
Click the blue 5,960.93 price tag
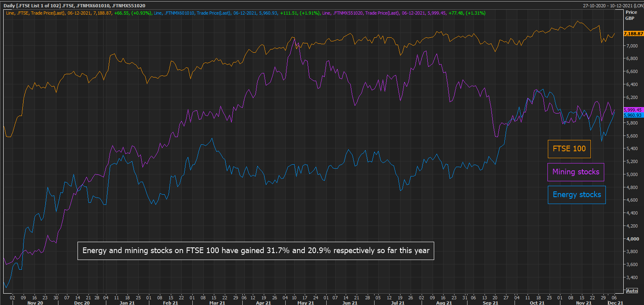pos(633,116)
